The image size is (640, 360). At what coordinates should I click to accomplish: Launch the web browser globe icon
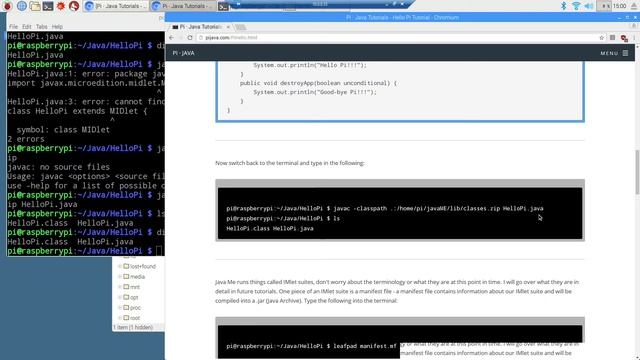[x=22, y=6]
